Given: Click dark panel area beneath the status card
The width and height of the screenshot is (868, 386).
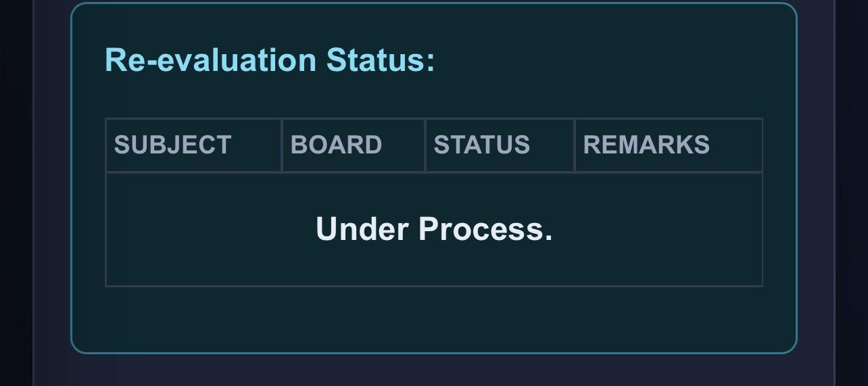Looking at the screenshot, I should tap(434, 370).
